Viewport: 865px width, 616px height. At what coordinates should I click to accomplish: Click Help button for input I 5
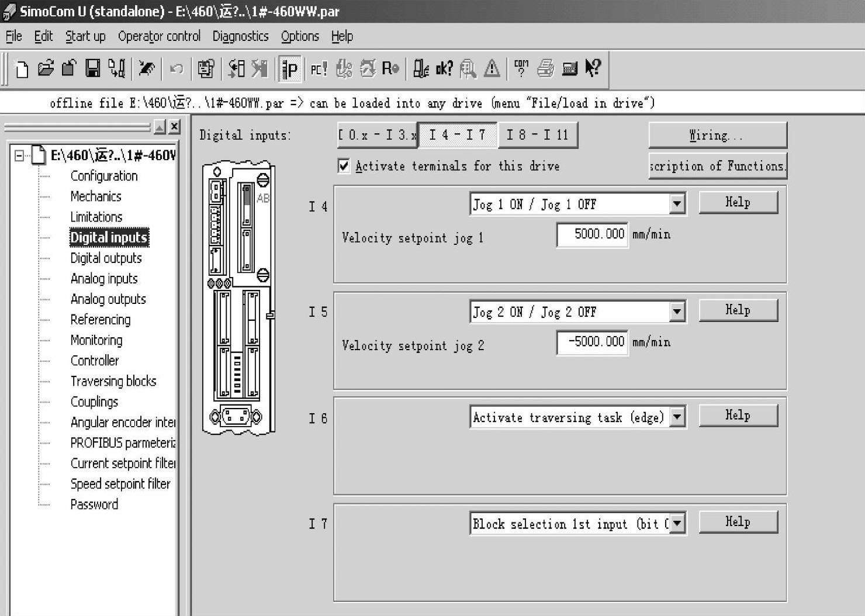click(x=738, y=310)
